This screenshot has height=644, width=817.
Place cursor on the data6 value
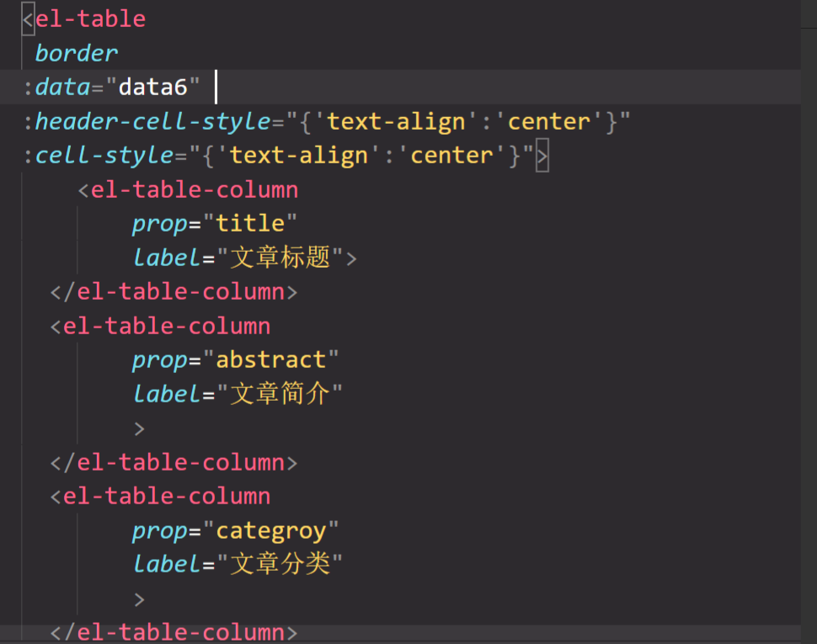click(x=152, y=87)
